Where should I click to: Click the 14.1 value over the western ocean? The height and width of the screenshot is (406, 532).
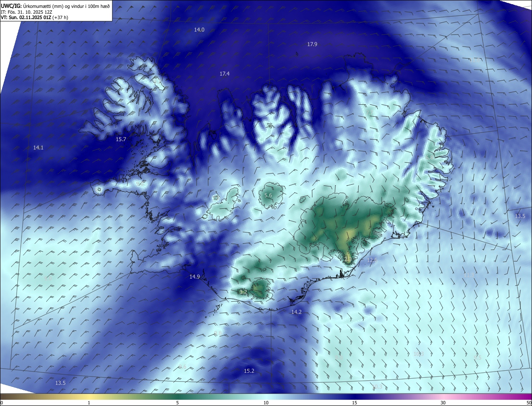38,147
